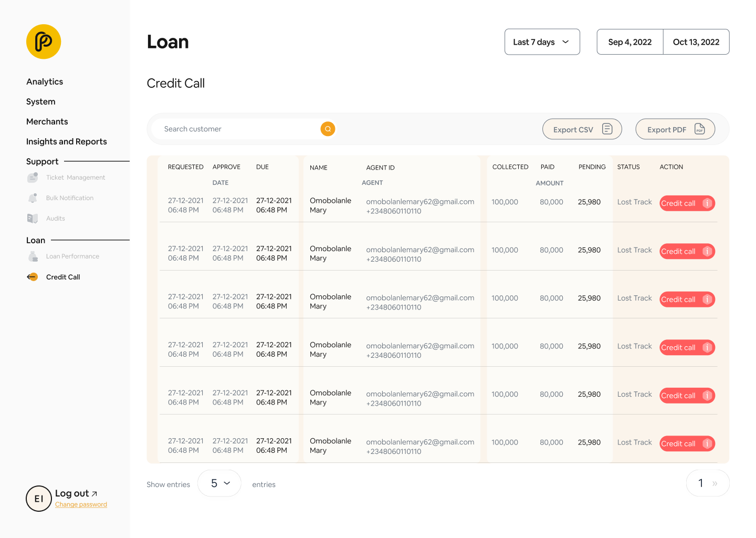Open Loan Performance page

click(x=72, y=256)
